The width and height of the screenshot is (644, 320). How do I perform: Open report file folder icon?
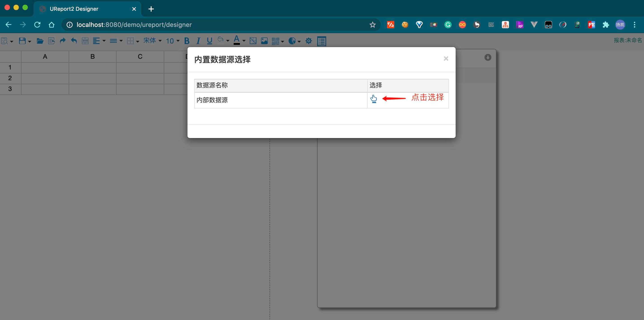(x=40, y=41)
